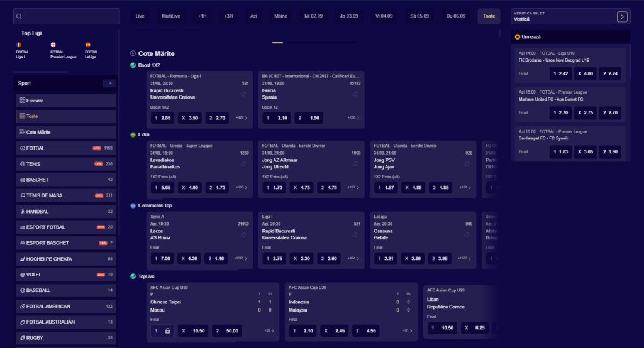The height and width of the screenshot is (348, 644).
Task: Open the ESPORT FOTBAL category
Action: pos(65,227)
